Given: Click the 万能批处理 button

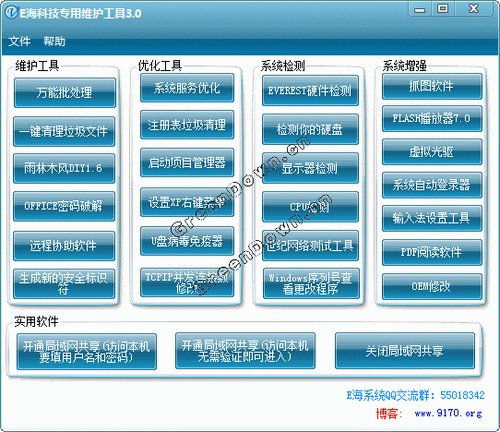Looking at the screenshot, I should tap(65, 93).
